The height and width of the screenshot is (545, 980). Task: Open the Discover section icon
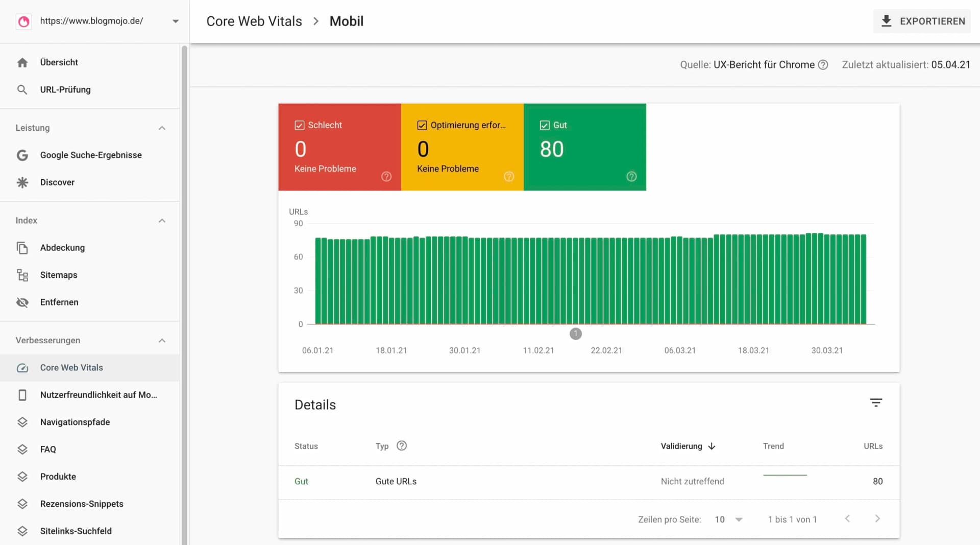point(23,182)
